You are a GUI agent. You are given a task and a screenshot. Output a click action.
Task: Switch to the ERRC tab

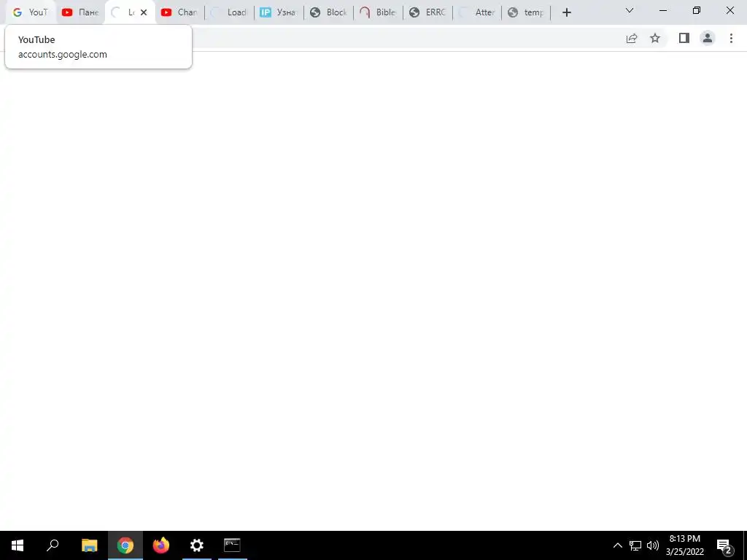tap(427, 12)
